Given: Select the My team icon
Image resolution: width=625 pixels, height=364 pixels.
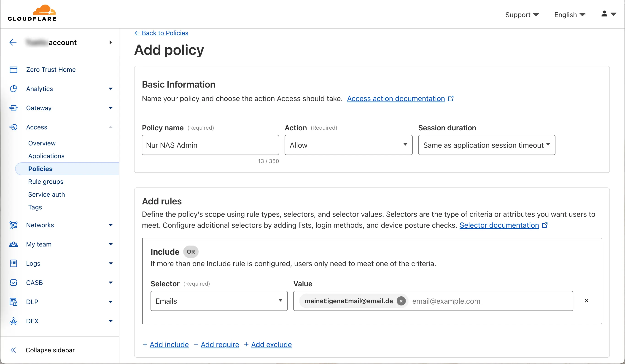Looking at the screenshot, I should (13, 244).
